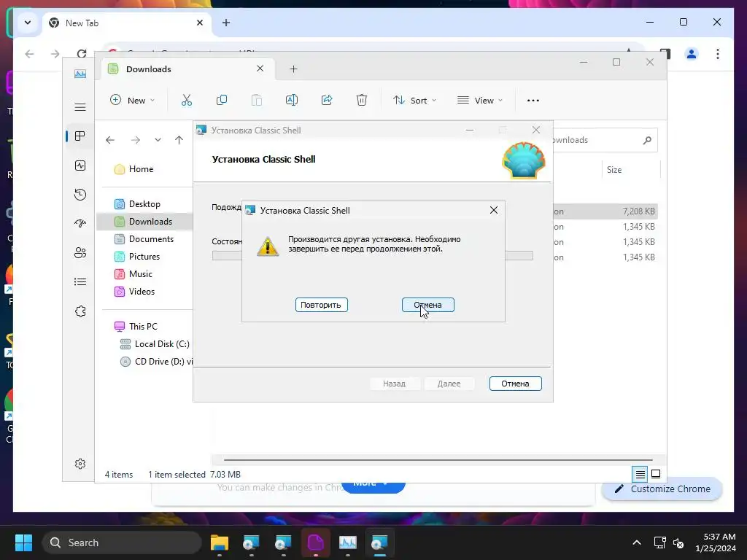Go up one folder in Explorer
Screen dimensions: 747x560
coord(179,140)
